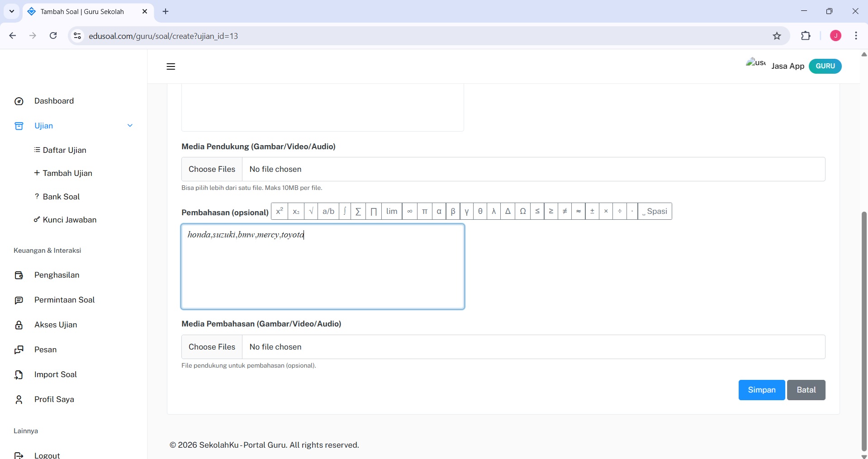Image resolution: width=868 pixels, height=459 pixels.
Task: Click inside the Pembahasan text area
Action: (x=323, y=271)
